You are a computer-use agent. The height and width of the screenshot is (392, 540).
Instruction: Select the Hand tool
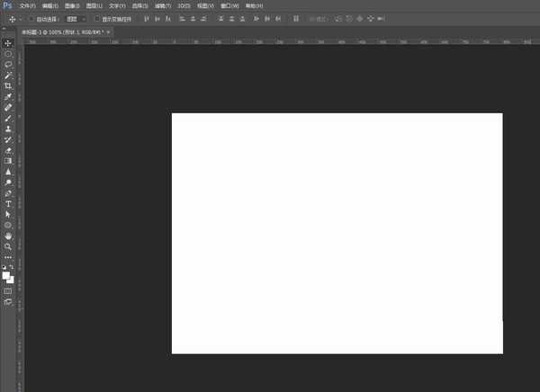click(8, 236)
